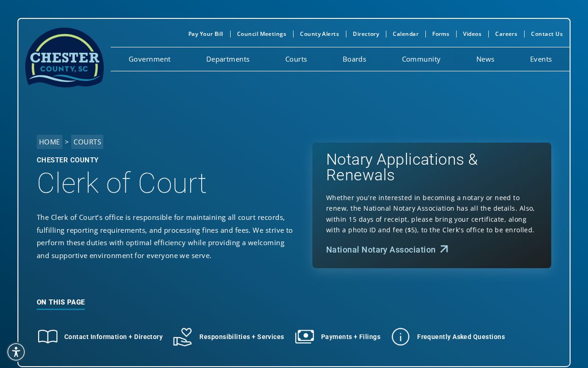This screenshot has width=588, height=368.
Task: Click the Notary Applications & Renewals heading
Action: pos(402,167)
